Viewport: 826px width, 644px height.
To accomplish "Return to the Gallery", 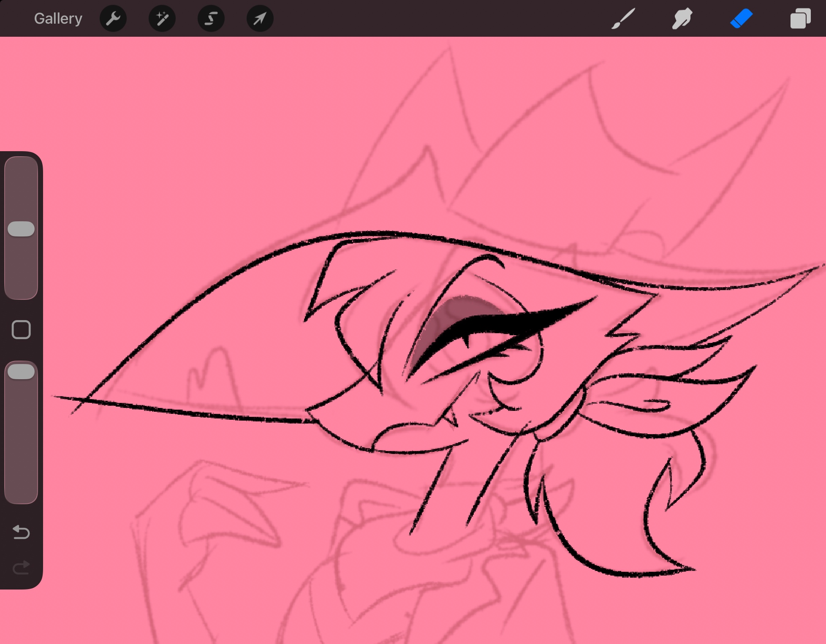I will (x=58, y=19).
